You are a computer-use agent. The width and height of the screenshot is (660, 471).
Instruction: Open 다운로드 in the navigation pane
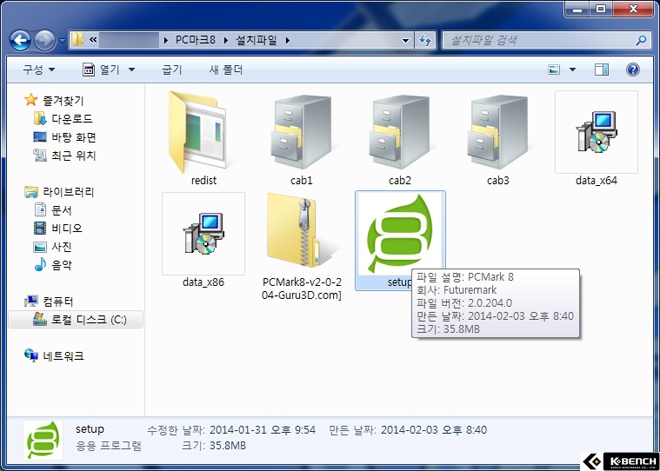click(72, 119)
